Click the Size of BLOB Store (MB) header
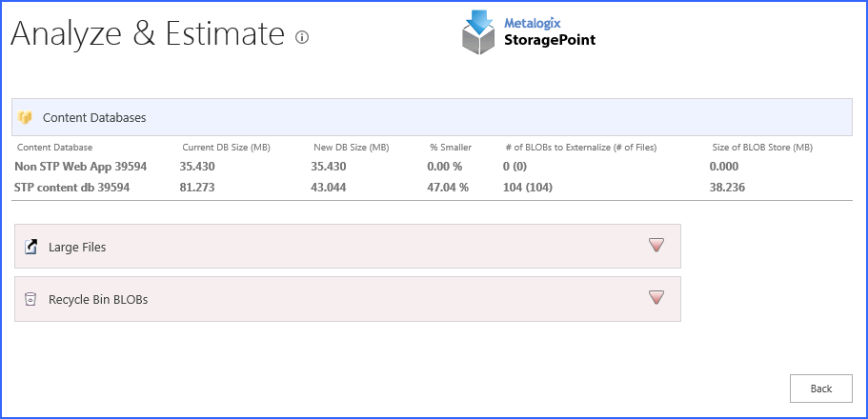Image resolution: width=868 pixels, height=419 pixels. pyautogui.click(x=762, y=148)
